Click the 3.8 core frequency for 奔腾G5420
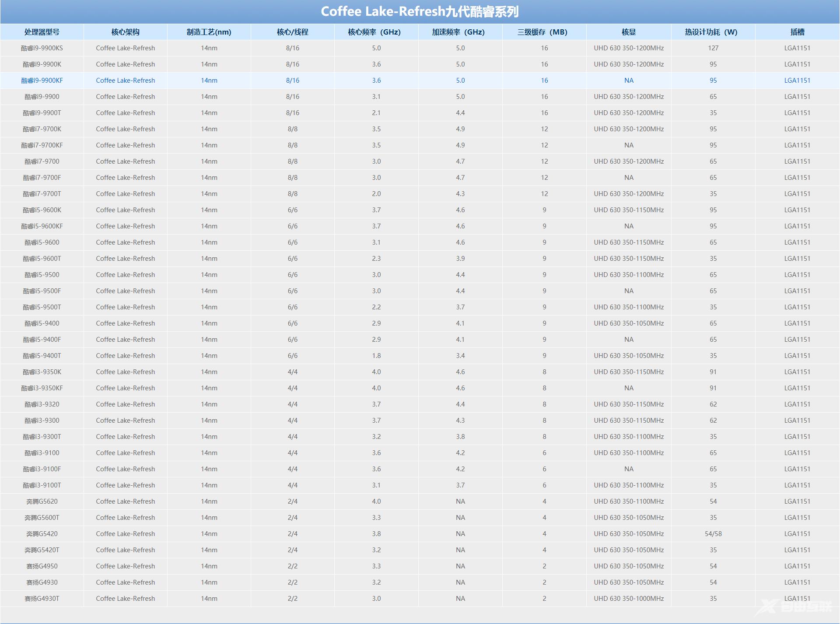840x624 pixels. click(376, 534)
